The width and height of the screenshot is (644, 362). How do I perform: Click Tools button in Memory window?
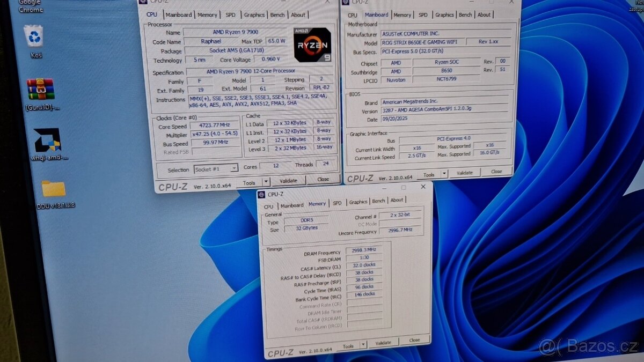click(348, 346)
